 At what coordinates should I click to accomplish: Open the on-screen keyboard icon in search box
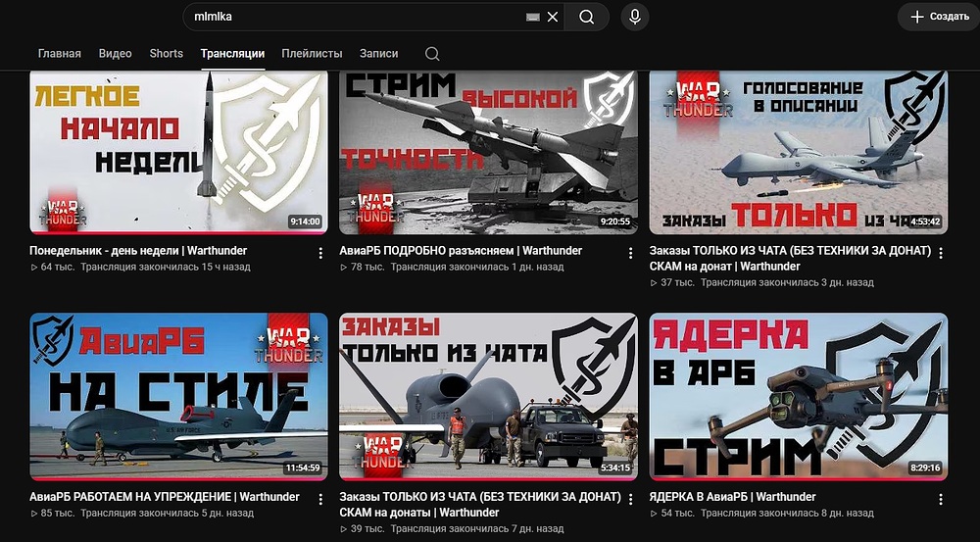[x=532, y=18]
